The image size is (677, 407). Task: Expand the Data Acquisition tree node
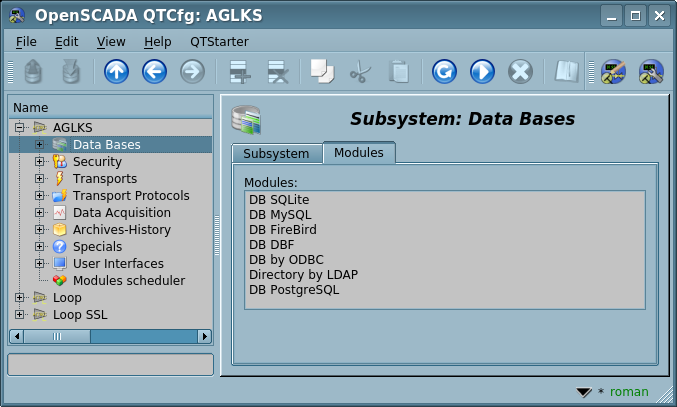pyautogui.click(x=40, y=213)
